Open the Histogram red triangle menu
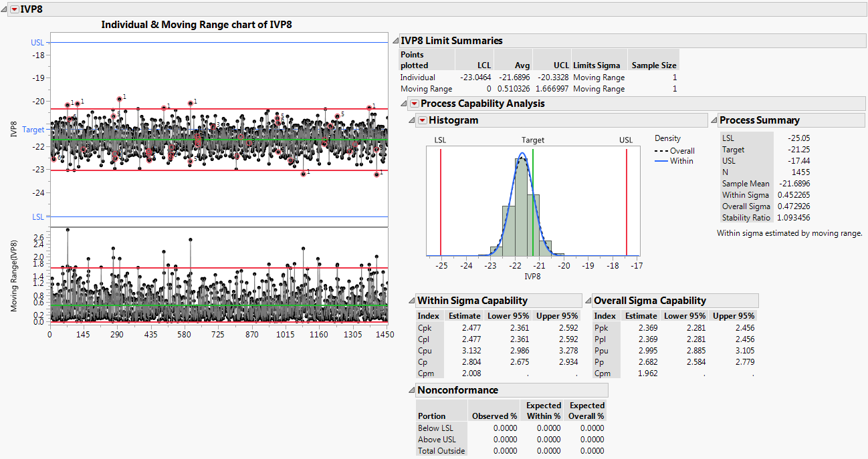This screenshot has width=868, height=459. pos(423,120)
